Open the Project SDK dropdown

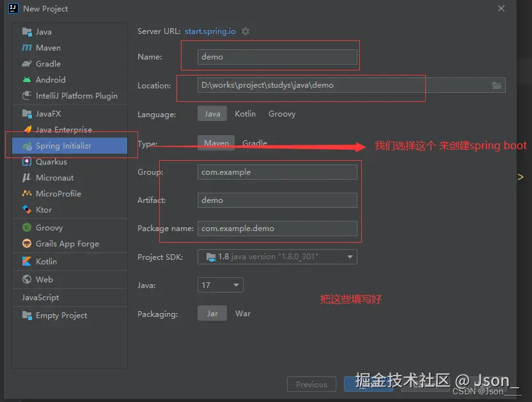278,257
